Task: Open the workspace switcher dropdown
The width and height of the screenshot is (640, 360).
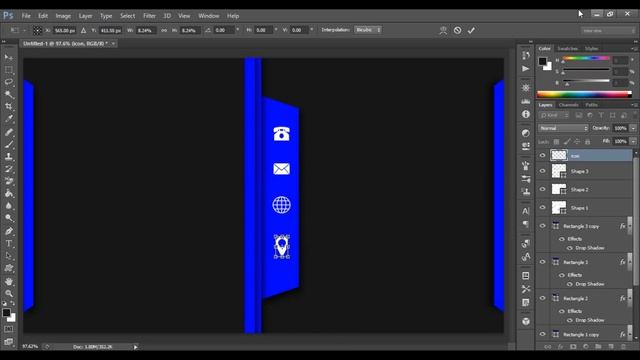Action: pyautogui.click(x=608, y=31)
